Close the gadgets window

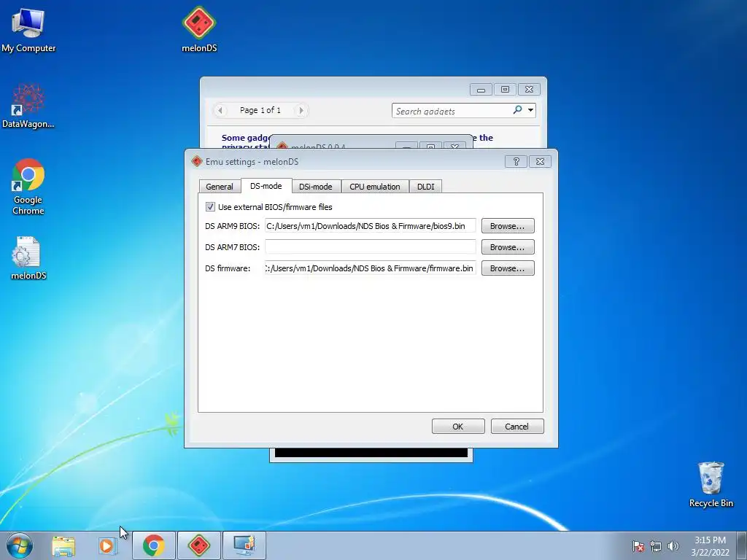[529, 89]
